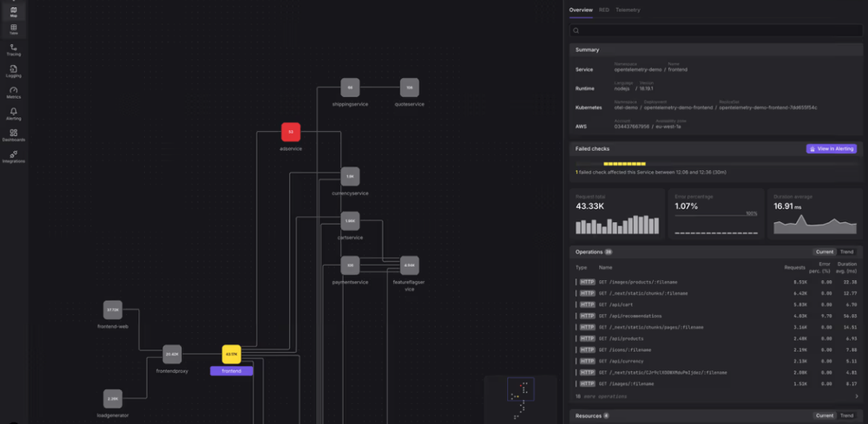Click the Request total bar chart
Viewport: 868px width, 424px height.
[x=617, y=225]
